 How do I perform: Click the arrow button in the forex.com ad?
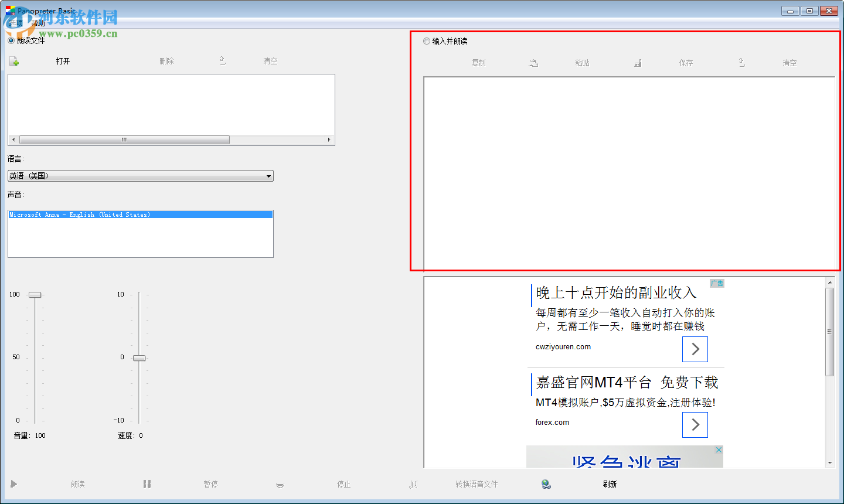click(x=695, y=425)
